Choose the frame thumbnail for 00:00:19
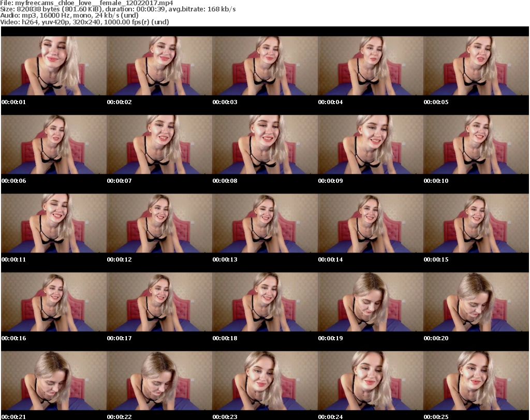The width and height of the screenshot is (530, 420). (371, 302)
